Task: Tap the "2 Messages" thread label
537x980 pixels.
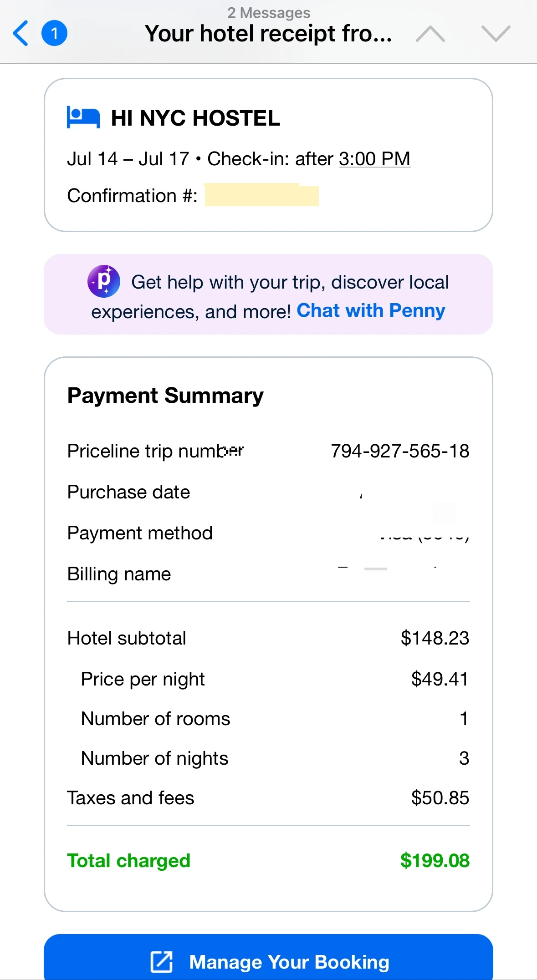Action: pyautogui.click(x=269, y=13)
